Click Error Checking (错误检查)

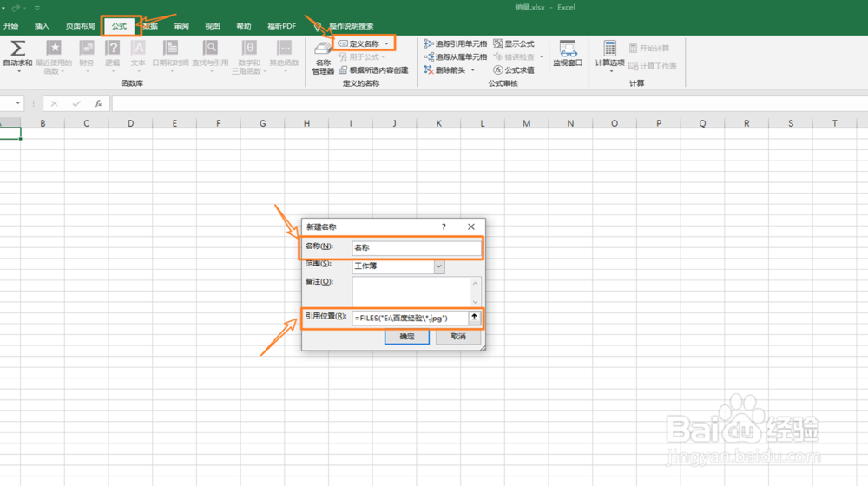tap(514, 56)
